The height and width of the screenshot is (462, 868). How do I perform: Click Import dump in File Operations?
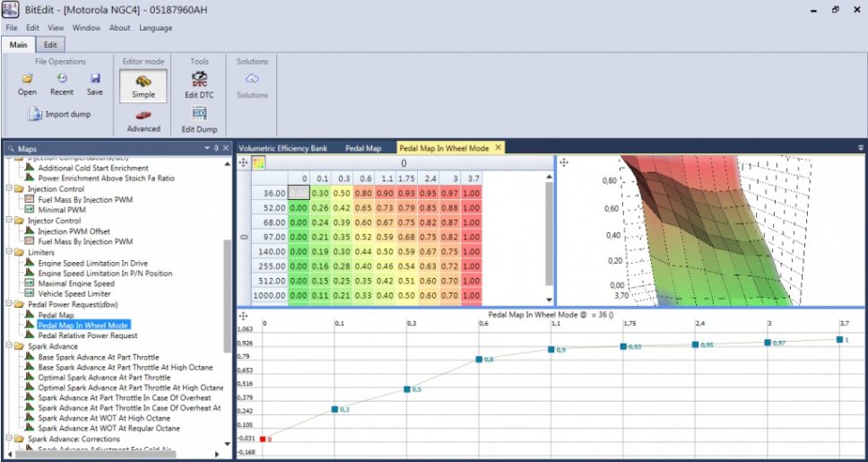(59, 114)
